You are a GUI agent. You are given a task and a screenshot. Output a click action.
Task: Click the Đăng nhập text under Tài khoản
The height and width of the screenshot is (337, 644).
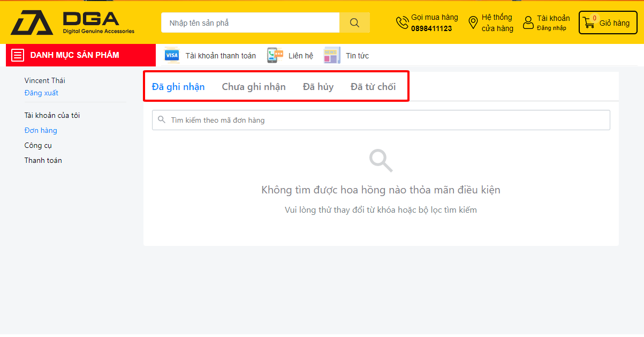click(551, 28)
